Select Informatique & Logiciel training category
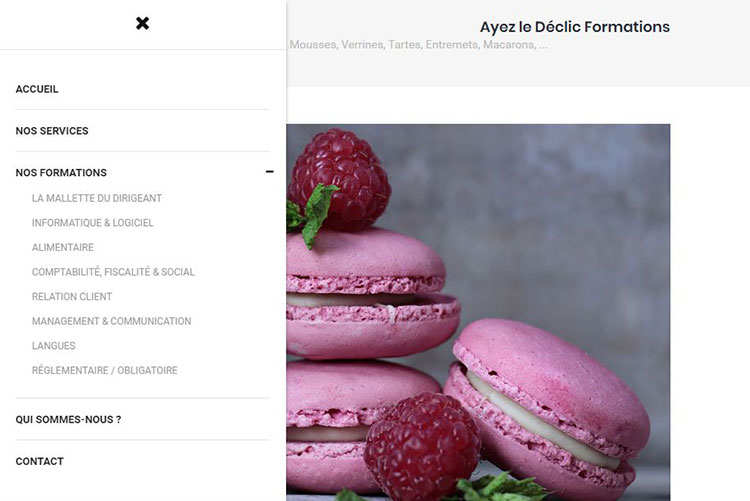 [93, 223]
